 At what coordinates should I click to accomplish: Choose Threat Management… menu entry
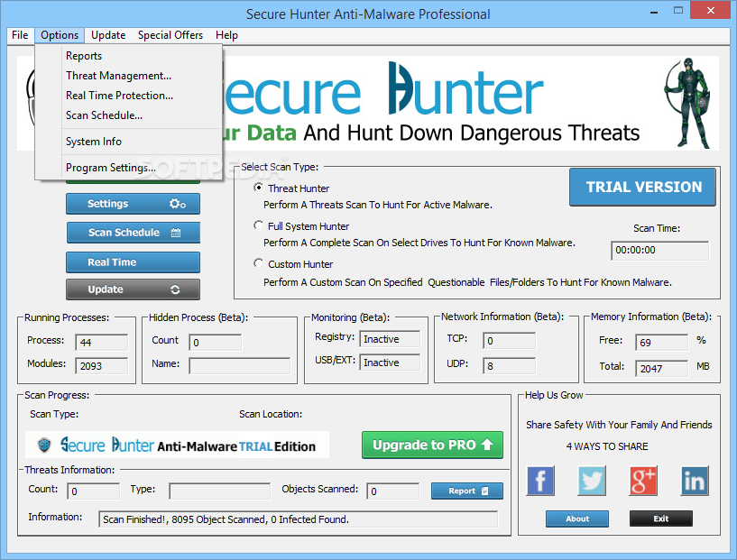pyautogui.click(x=128, y=76)
